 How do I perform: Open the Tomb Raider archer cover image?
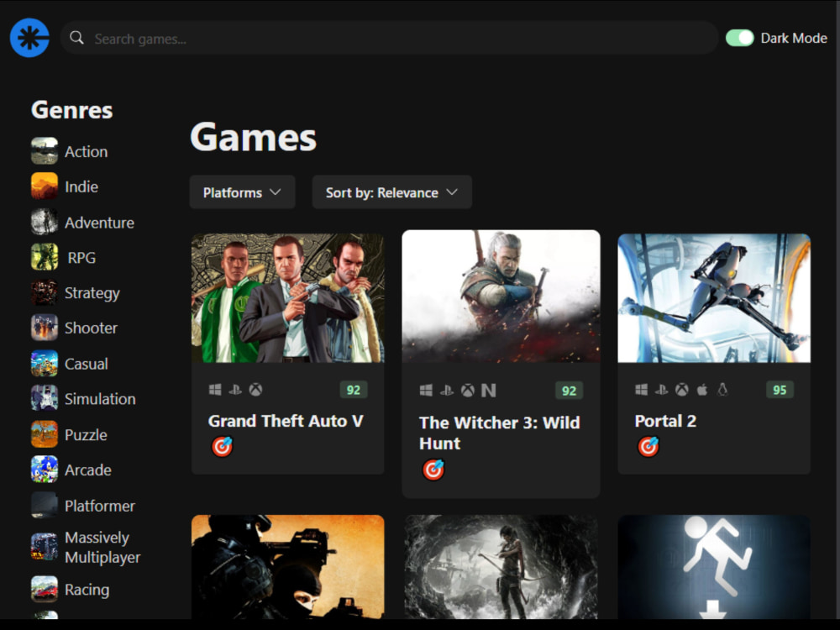coord(501,567)
